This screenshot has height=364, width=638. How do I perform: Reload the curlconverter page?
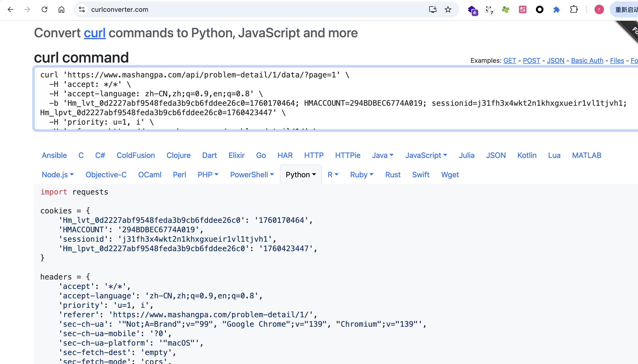44,9
